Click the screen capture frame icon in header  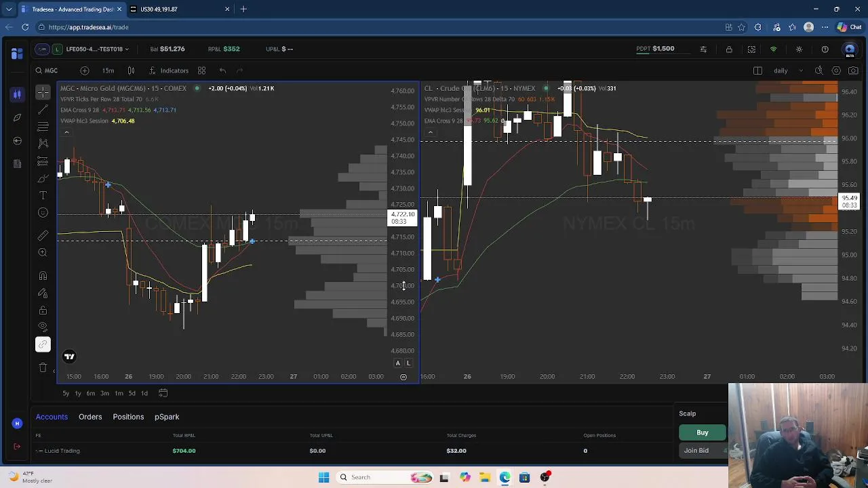751,49
